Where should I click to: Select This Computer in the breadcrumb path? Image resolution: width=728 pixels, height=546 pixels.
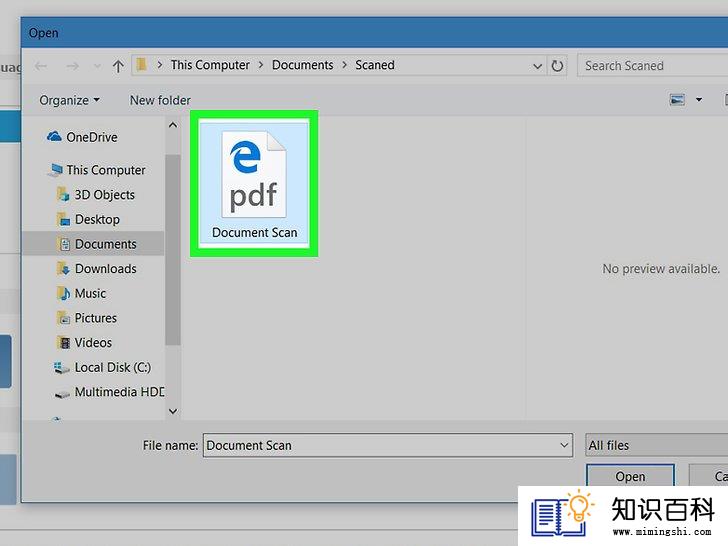pyautogui.click(x=210, y=65)
